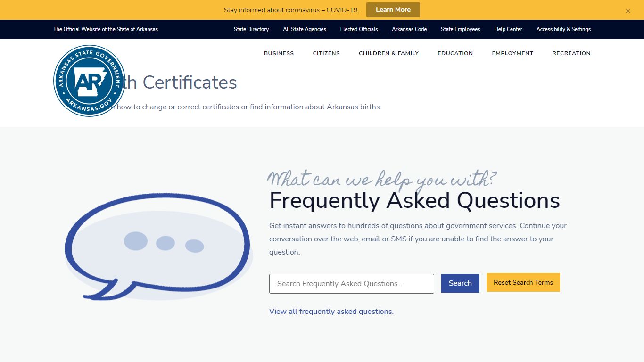Viewport: 644px width, 362px height.
Task: Open the Children & Family menu
Action: click(x=389, y=53)
